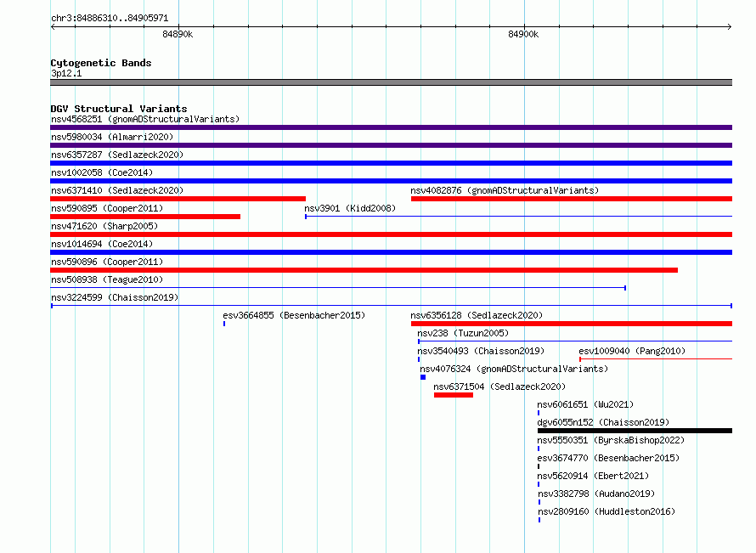756x553 pixels.
Task: Click the nsv590895 (Cooper2011) label
Action: (107, 208)
